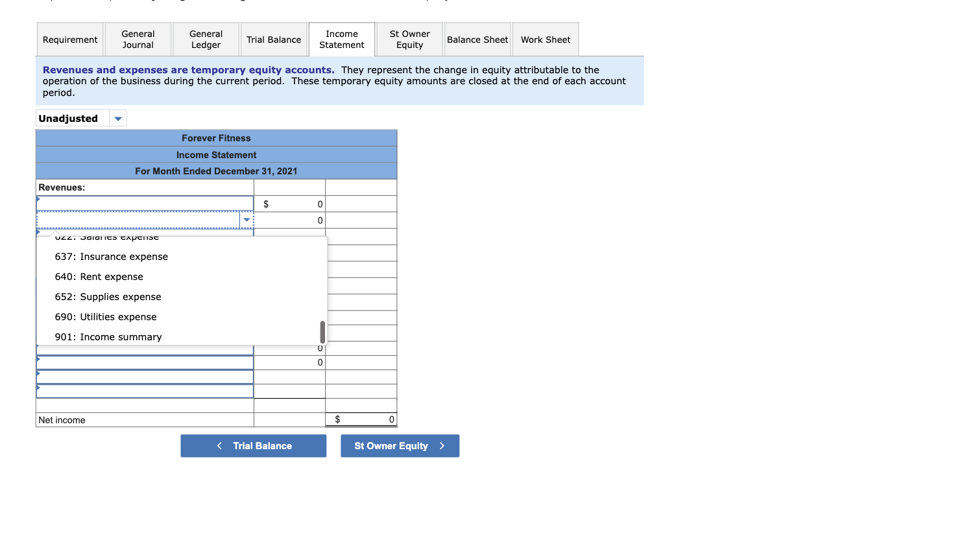Switch to the General Ledger tab
Screen dimensions: 964x560
coord(206,39)
